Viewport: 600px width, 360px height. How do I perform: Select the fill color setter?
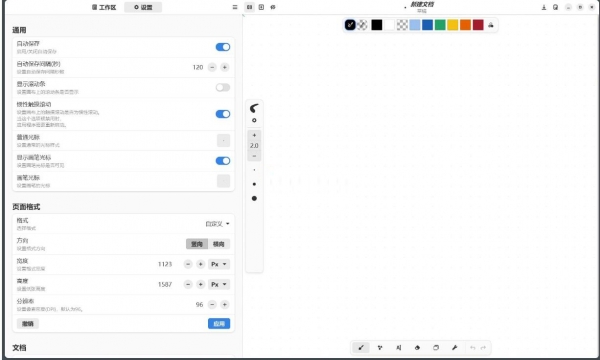coord(362,25)
